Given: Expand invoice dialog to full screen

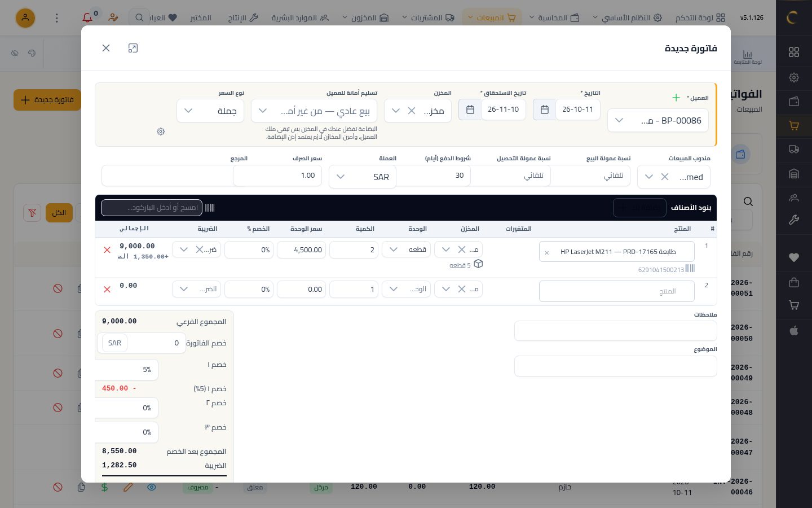Looking at the screenshot, I should pos(133,48).
